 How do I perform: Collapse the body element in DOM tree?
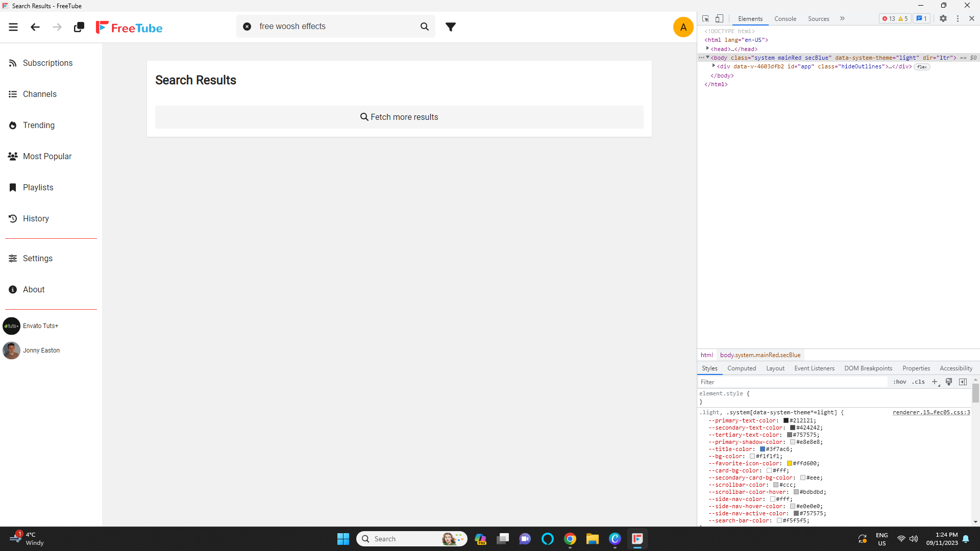click(706, 58)
